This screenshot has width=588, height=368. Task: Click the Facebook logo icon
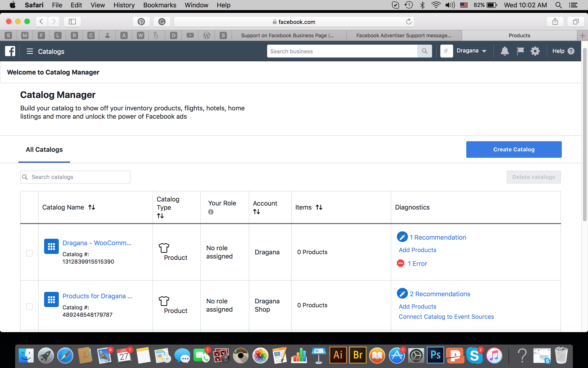(x=10, y=51)
